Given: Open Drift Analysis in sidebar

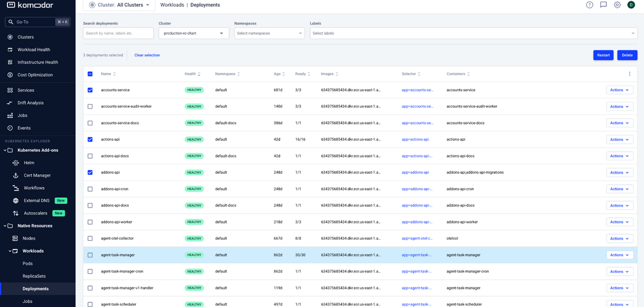Looking at the screenshot, I should [x=30, y=103].
